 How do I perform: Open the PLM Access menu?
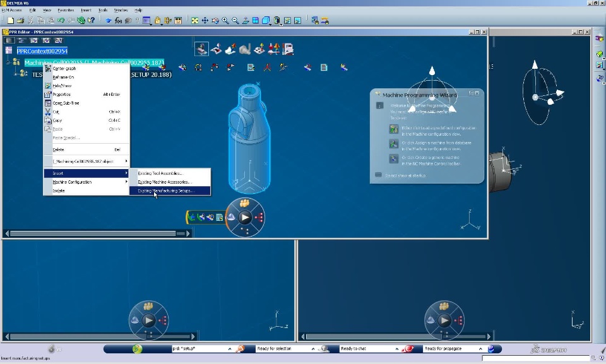pos(12,10)
